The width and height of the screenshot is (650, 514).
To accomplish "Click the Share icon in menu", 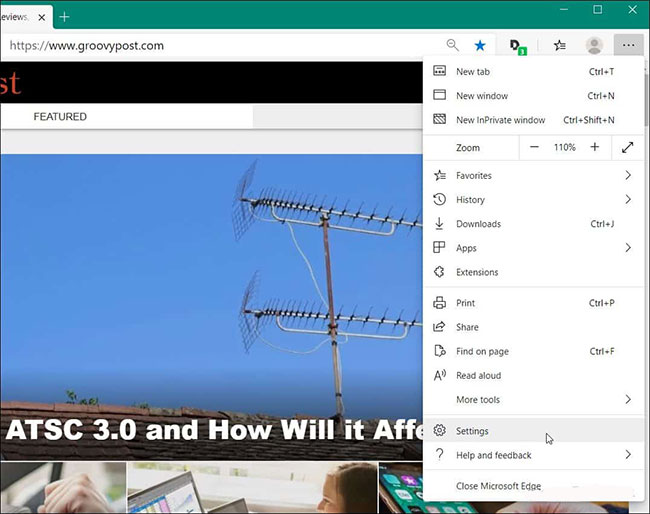I will click(439, 327).
